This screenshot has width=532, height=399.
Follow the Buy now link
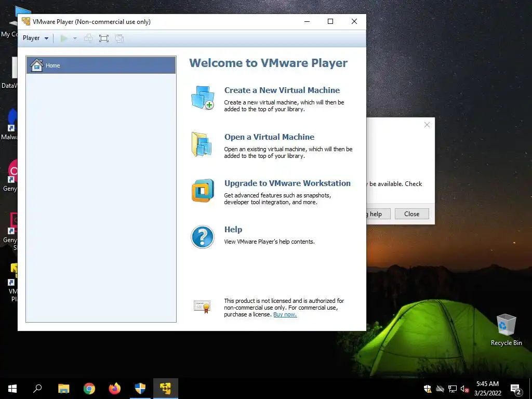coord(285,314)
